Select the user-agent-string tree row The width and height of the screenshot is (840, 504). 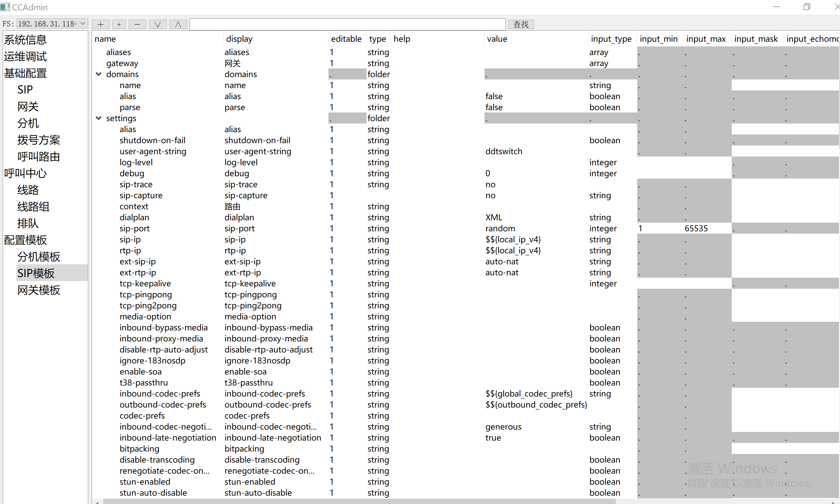coord(153,151)
